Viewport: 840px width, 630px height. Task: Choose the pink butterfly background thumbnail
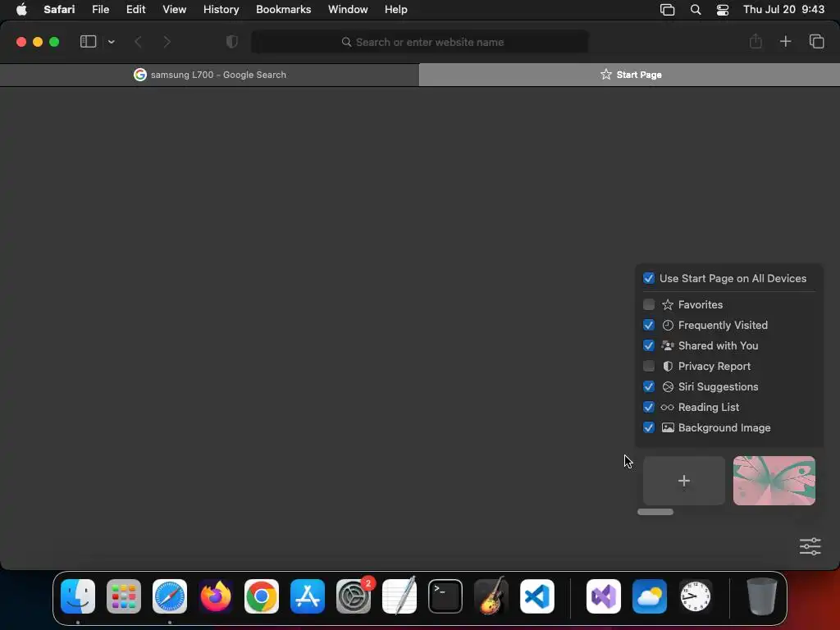774,481
